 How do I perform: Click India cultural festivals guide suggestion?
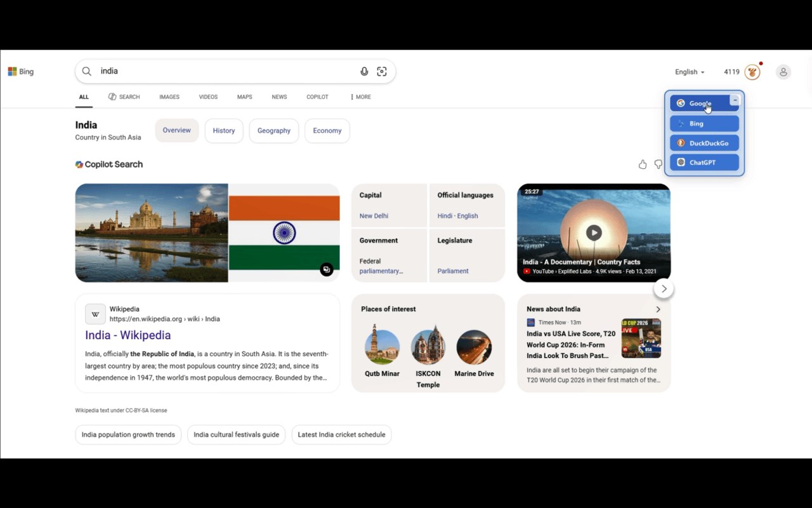237,435
